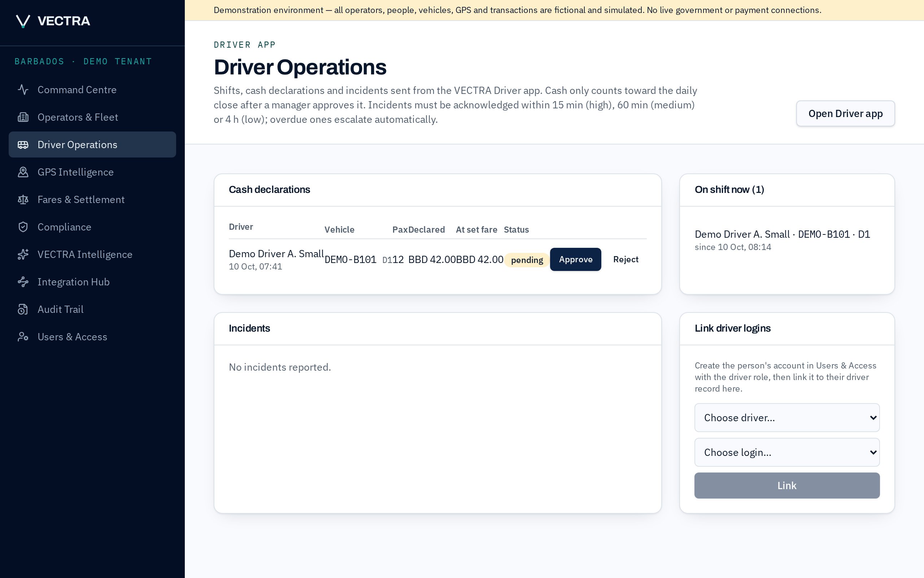The width and height of the screenshot is (924, 578).
Task: Click the Integration Hub connector icon
Action: tap(23, 282)
